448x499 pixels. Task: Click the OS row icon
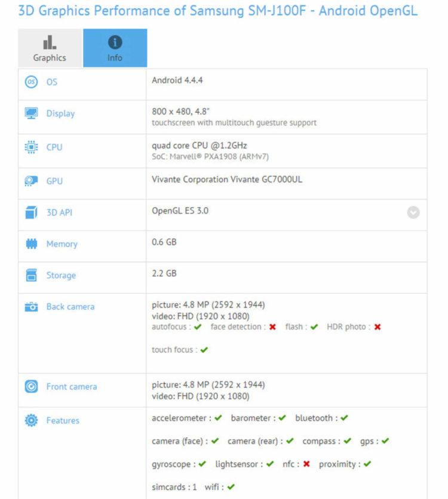tap(31, 82)
